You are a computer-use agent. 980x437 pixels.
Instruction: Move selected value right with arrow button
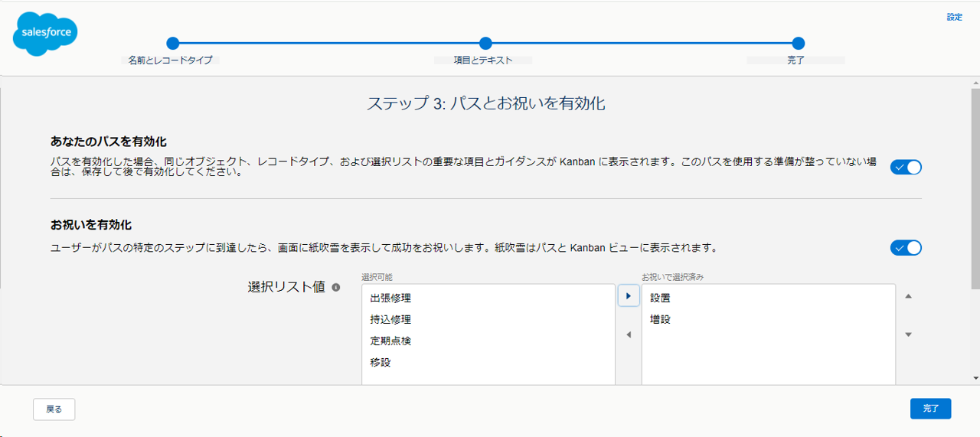(x=629, y=295)
